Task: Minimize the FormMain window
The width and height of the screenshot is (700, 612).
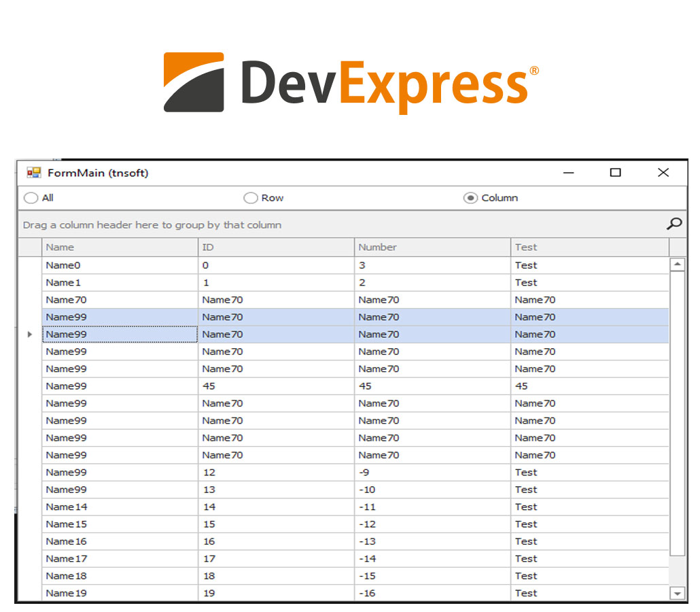Action: pos(568,173)
